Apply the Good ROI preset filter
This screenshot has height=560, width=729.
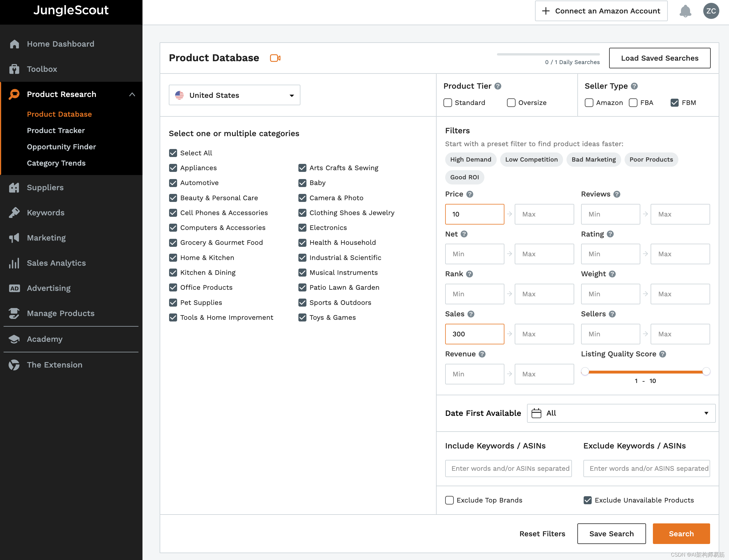click(465, 177)
